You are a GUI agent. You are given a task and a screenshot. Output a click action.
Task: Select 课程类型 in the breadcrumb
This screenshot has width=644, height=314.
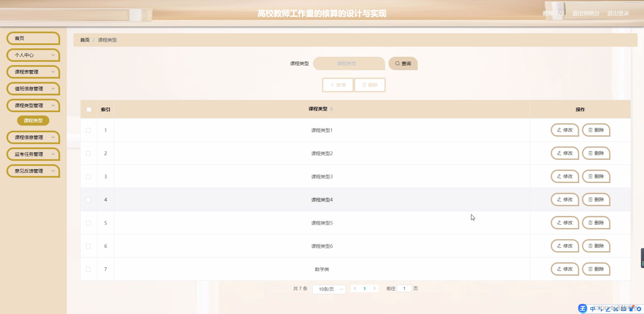[107, 40]
